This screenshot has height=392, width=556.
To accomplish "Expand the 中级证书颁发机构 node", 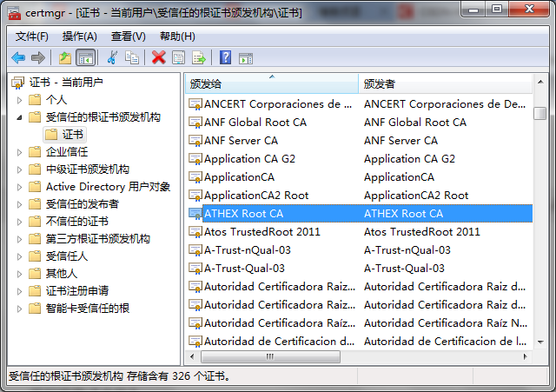I will [x=19, y=169].
